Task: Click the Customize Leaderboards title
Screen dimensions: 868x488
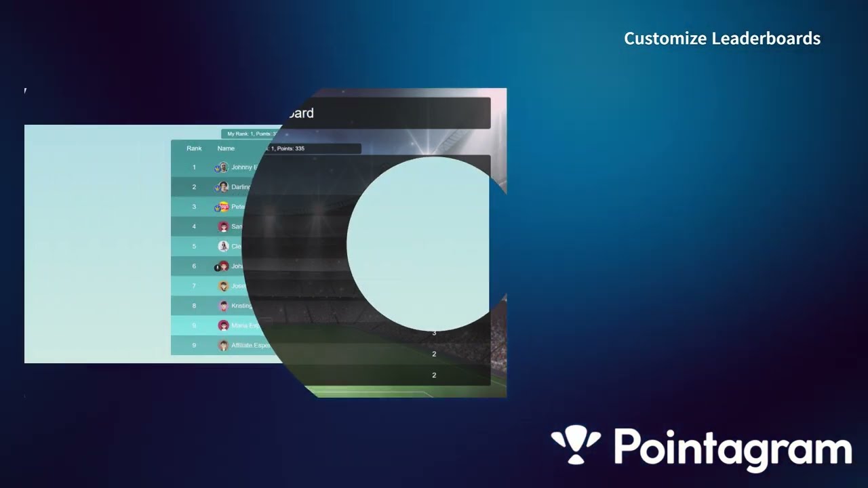Action: 722,39
